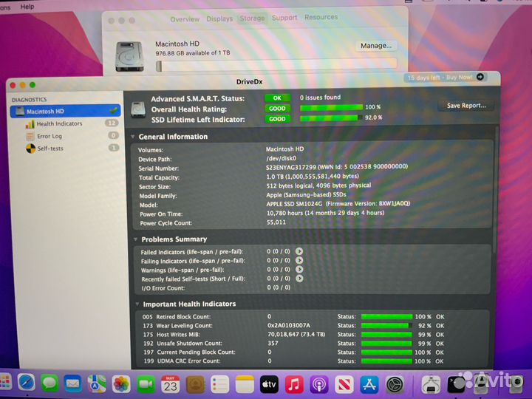Image resolution: width=532 pixels, height=399 pixels.
Task: Open App Store from the Dock
Action: (x=369, y=385)
